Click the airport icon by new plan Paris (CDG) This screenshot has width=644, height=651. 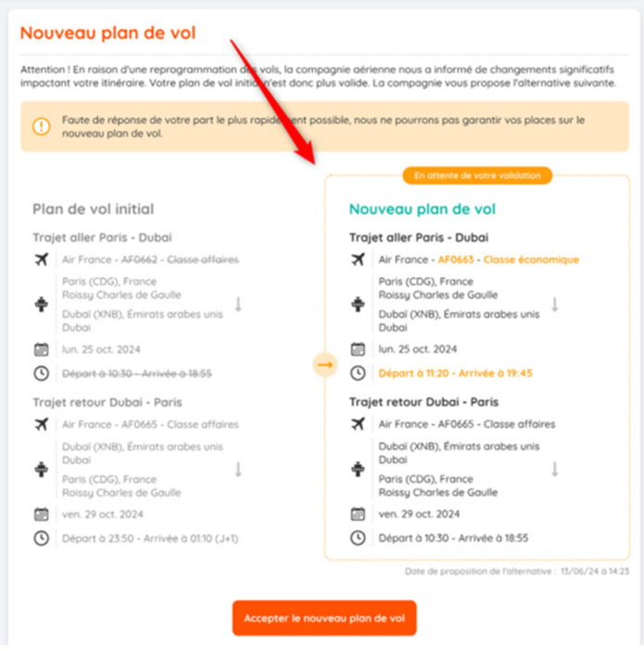[x=358, y=304]
